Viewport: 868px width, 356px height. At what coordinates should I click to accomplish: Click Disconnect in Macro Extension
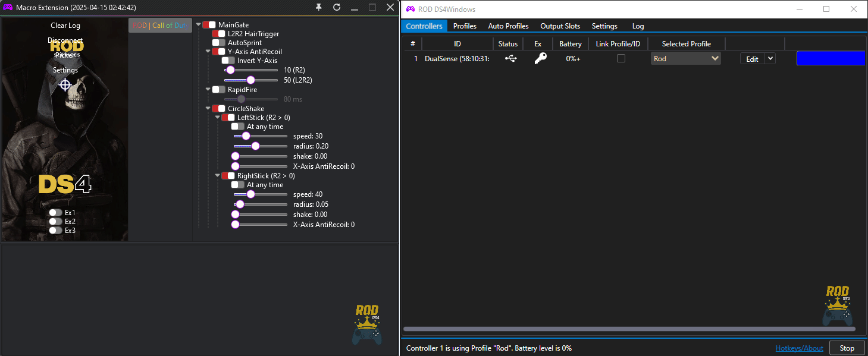[65, 40]
